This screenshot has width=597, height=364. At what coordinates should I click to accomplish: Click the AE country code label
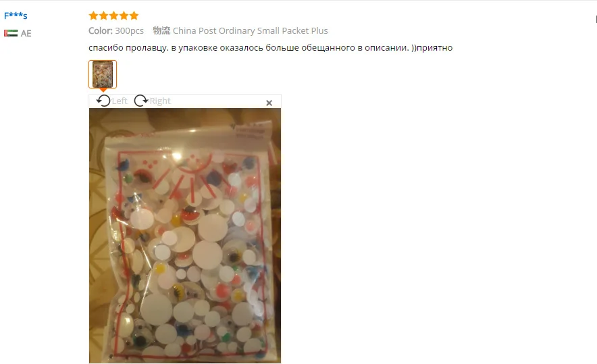(26, 34)
